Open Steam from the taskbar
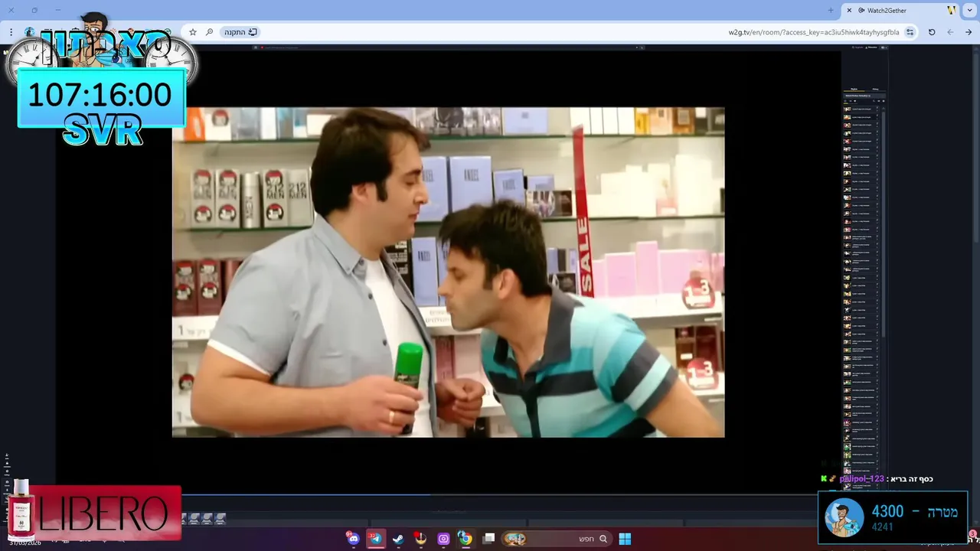This screenshot has width=980, height=551. (x=398, y=539)
